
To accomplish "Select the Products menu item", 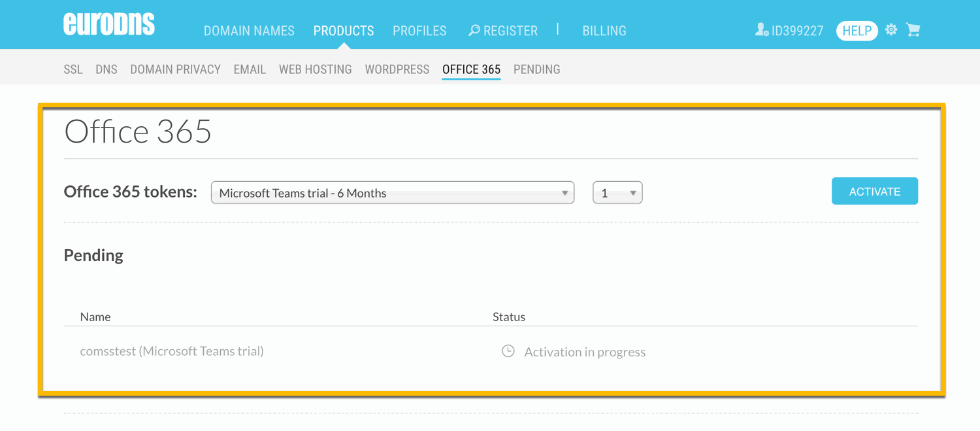I will tap(344, 31).
